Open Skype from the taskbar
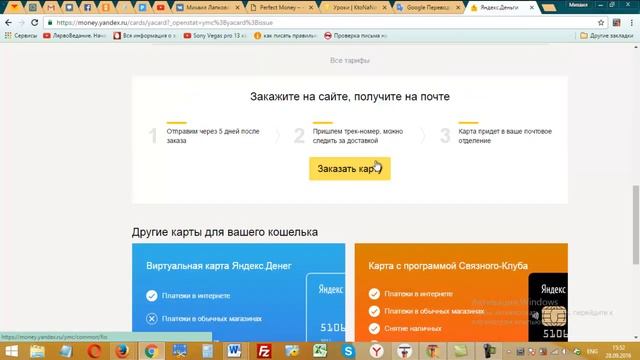640x360 pixels. (x=348, y=351)
